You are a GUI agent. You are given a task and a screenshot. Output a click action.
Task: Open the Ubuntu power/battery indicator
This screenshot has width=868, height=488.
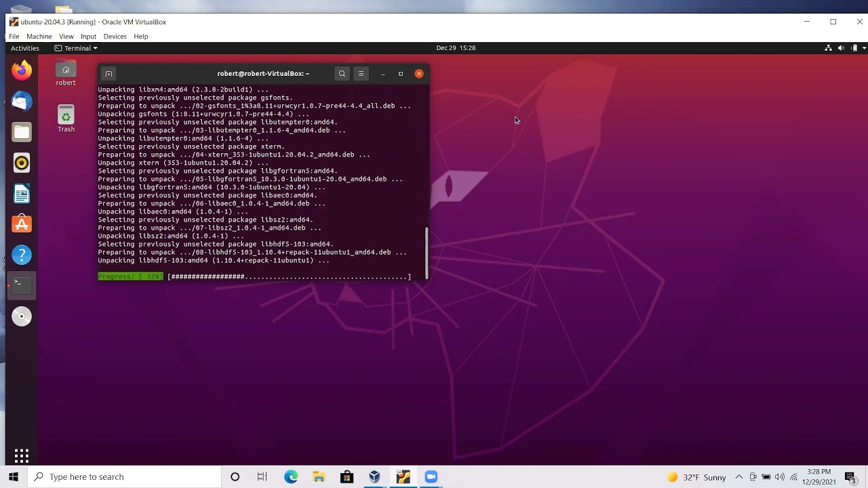[854, 48]
